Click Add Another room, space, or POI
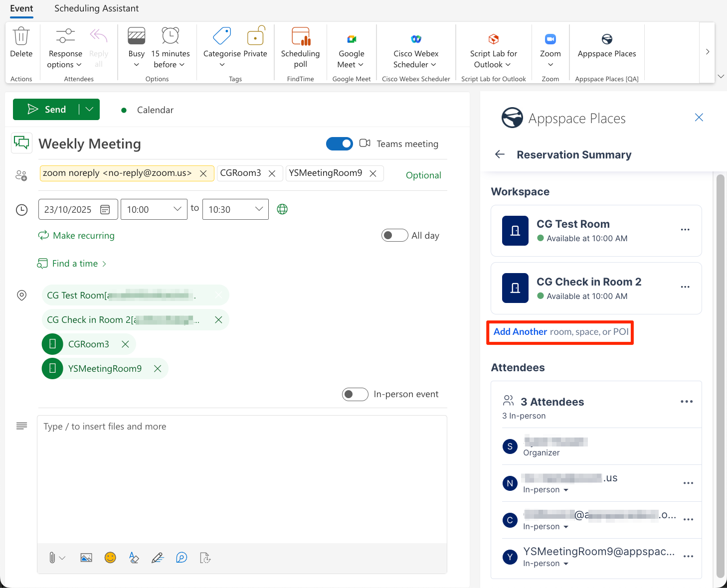Screen dimensions: 727x588 coord(561,332)
